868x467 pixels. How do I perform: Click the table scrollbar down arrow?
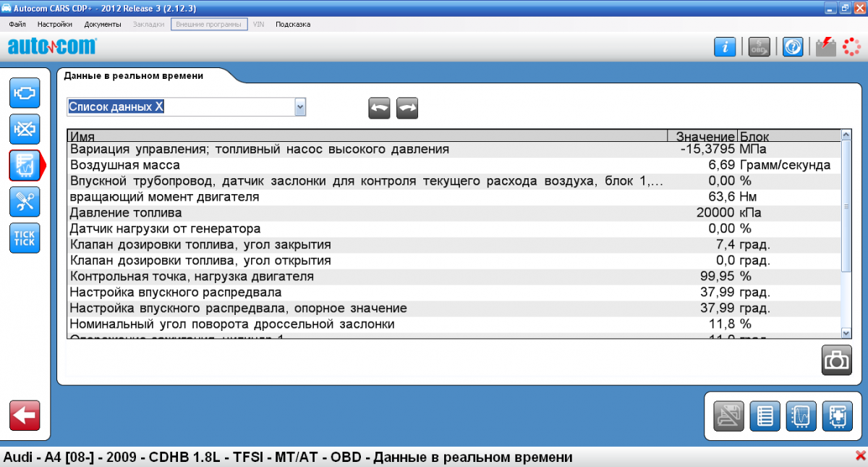point(846,332)
